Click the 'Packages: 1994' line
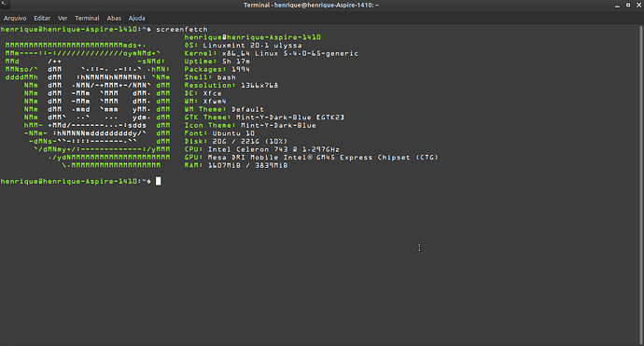This screenshot has height=346, width=644. tap(217, 69)
